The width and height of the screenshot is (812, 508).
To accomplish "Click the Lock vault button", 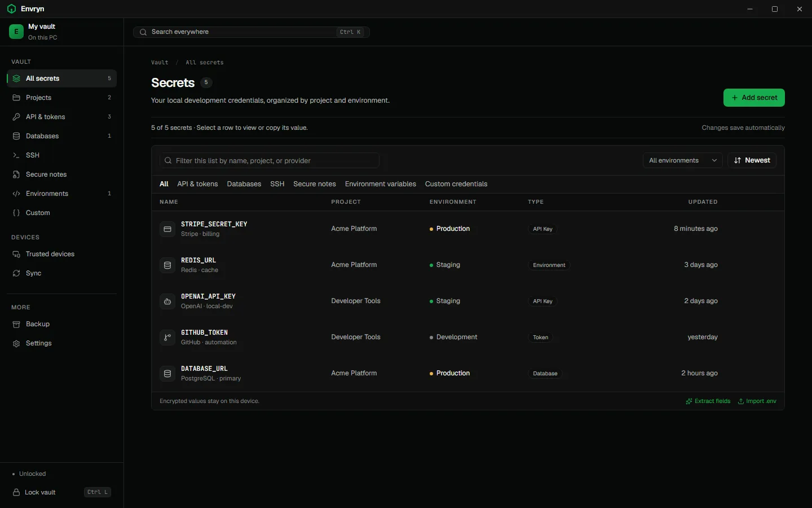I will [x=61, y=492].
